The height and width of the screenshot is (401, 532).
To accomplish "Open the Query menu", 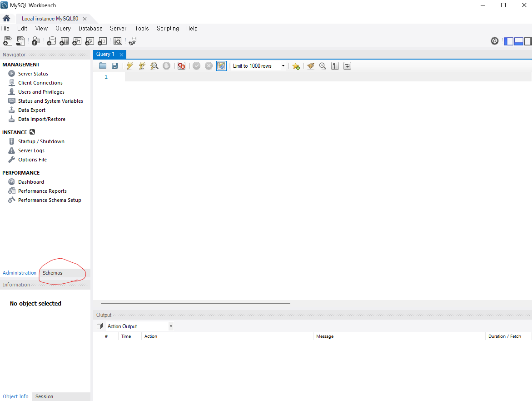I will click(63, 29).
